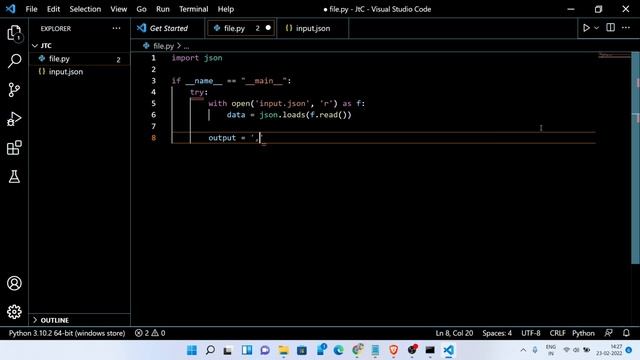Click the feedback icon in status bar
The height and width of the screenshot is (360, 640).
pyautogui.click(x=609, y=333)
